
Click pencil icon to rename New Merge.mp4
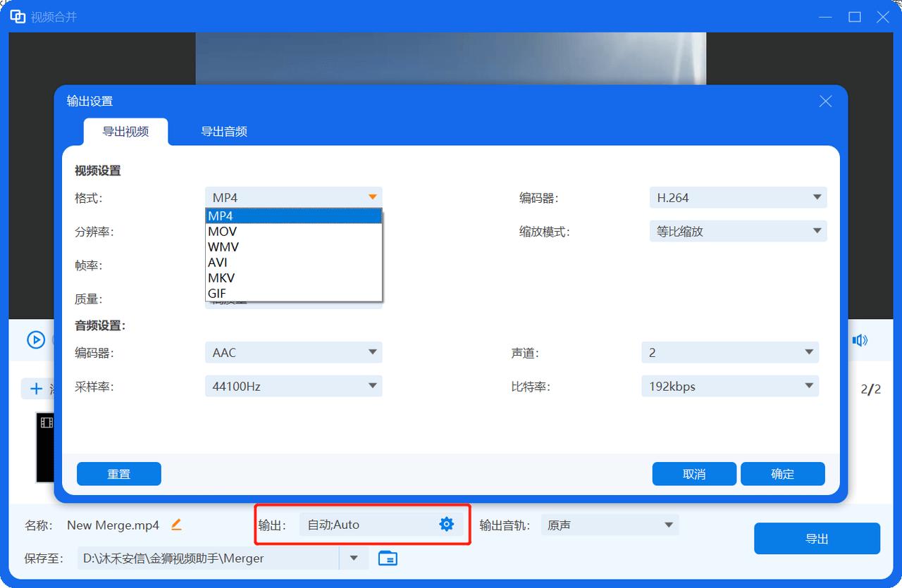175,524
